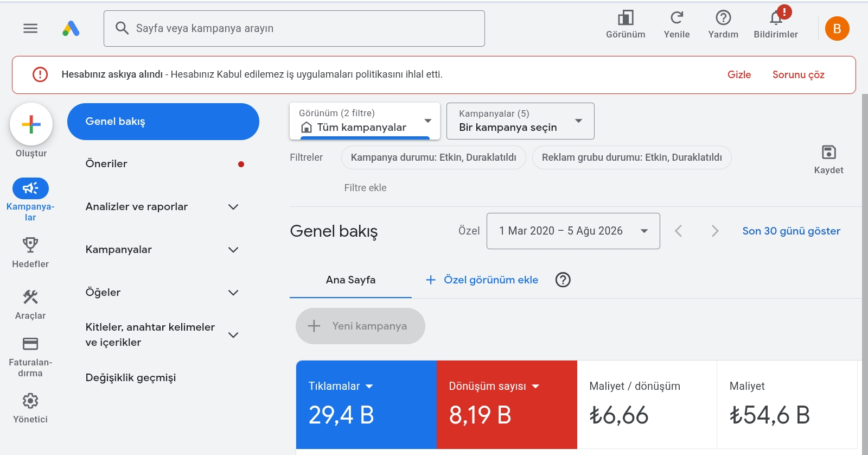Open the account avatar B

tap(837, 28)
